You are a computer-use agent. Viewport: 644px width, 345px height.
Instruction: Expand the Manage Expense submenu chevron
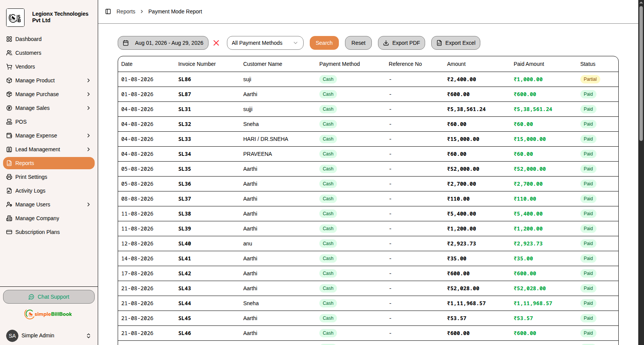[x=89, y=136]
